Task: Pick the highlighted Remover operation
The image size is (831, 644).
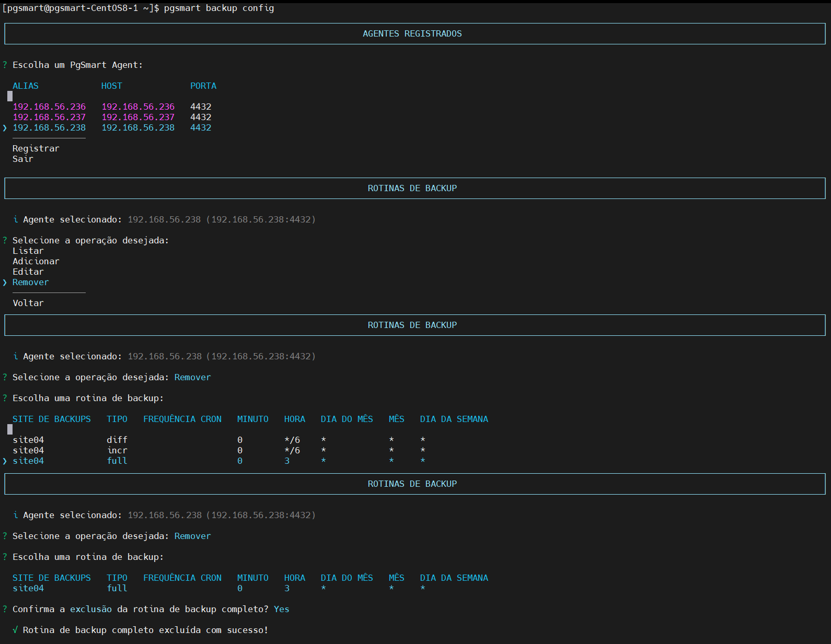Action: 31,282
